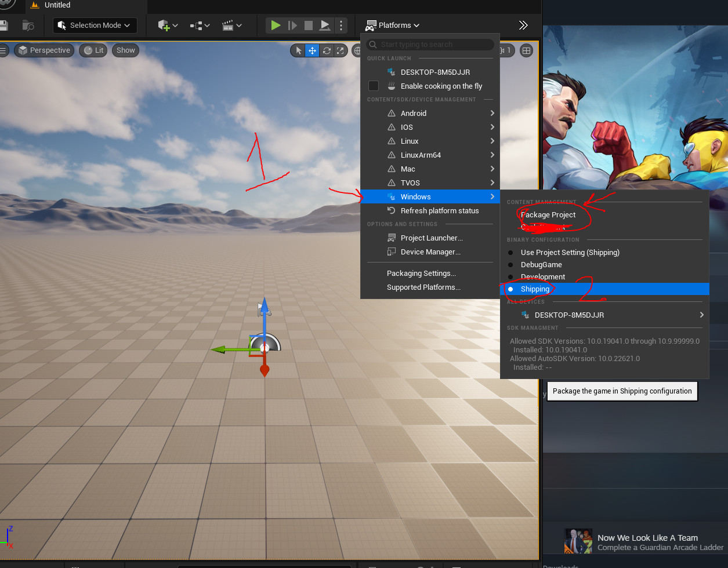728x568 pixels.
Task: Open the viewport Show menu
Action: [x=126, y=50]
